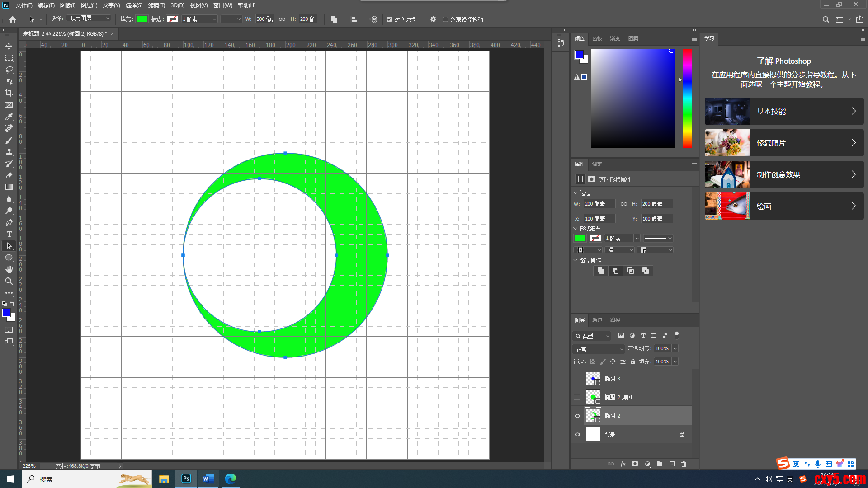This screenshot has height=488, width=868.
Task: Click the green fill color swatch
Action: click(142, 19)
